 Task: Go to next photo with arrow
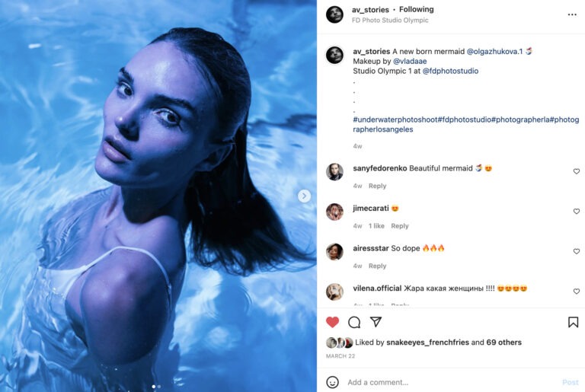pyautogui.click(x=304, y=196)
